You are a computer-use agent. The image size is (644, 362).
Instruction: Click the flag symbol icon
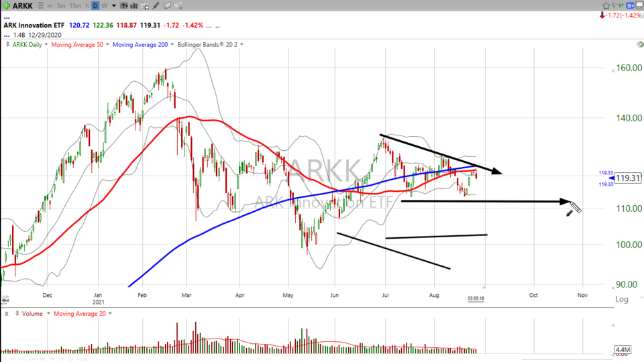[615, 5]
